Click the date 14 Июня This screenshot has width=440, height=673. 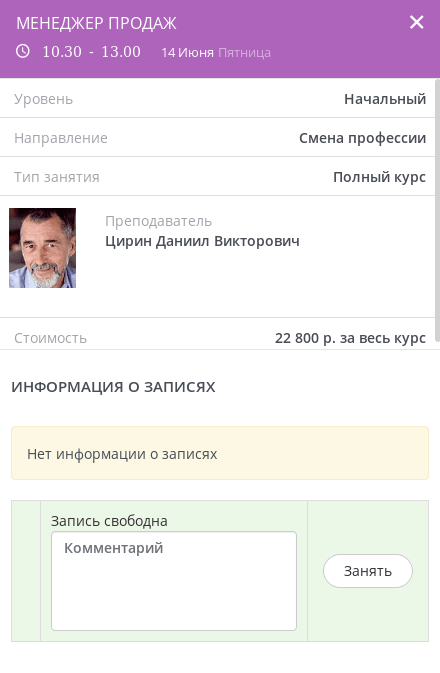coord(187,53)
